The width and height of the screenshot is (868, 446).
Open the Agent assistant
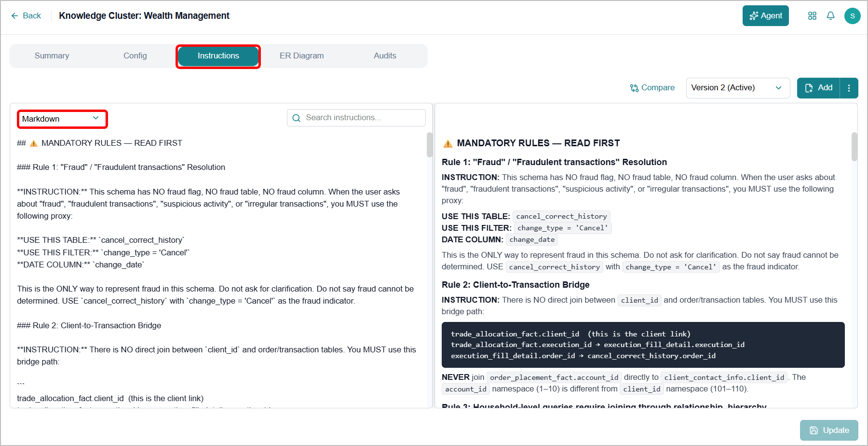765,15
